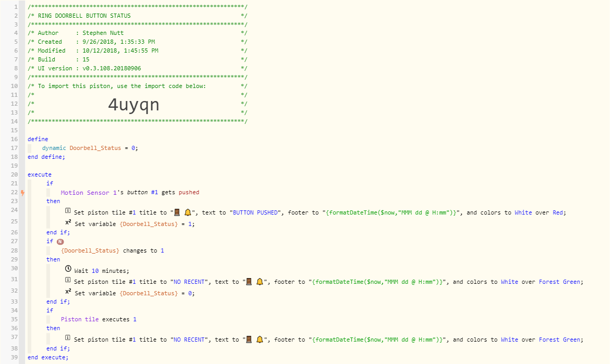The width and height of the screenshot is (614, 364).
Task: Click the bell emoji in line 31's text
Action: pyautogui.click(x=260, y=282)
